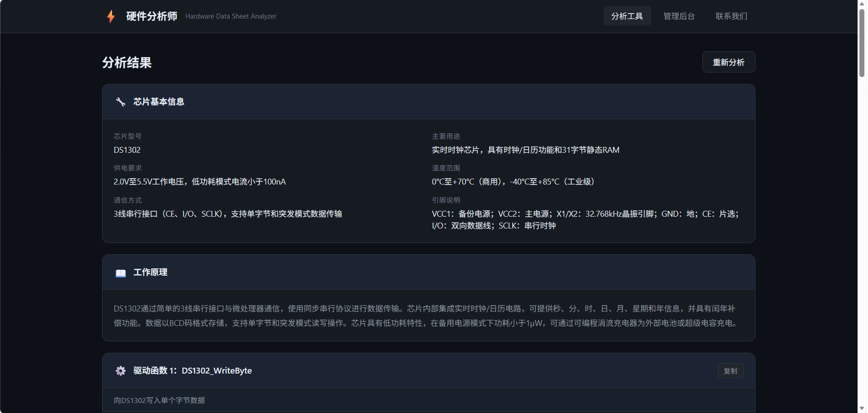Click the vertical scrollbar thumb
868x413 pixels.
coord(862,43)
